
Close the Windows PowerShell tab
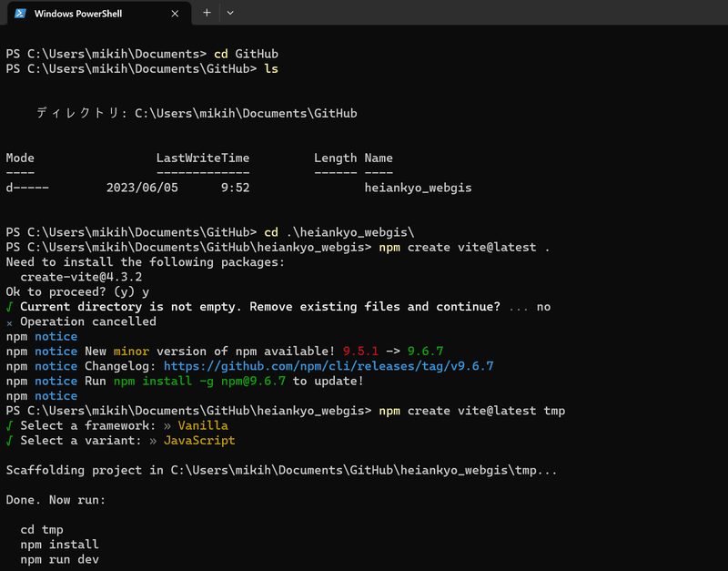click(x=175, y=14)
